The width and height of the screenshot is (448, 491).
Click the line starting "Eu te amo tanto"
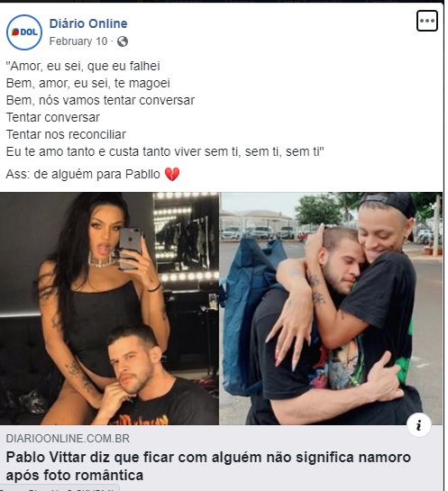click(165, 152)
